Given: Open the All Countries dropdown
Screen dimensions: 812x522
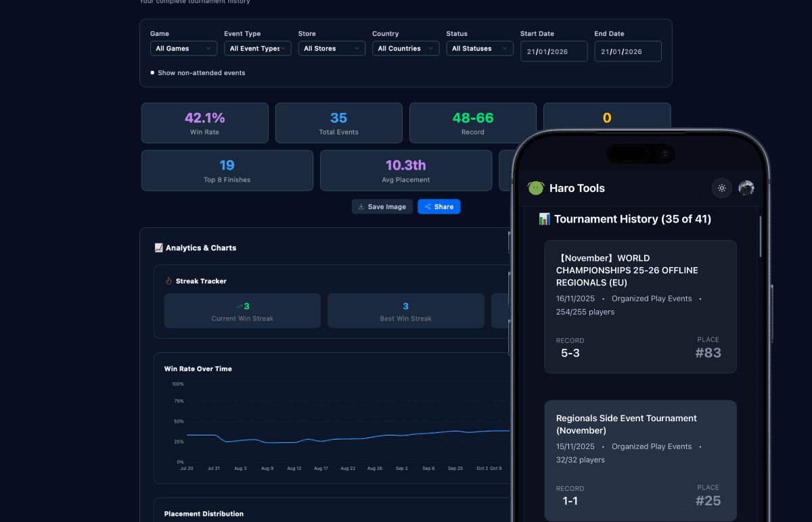Looking at the screenshot, I should coord(405,48).
